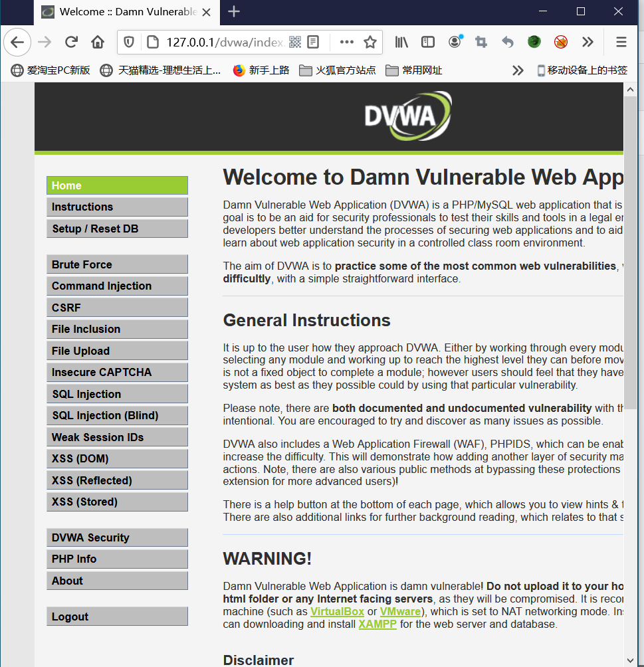Select Home in the DVWA menu
Viewport: 644px width, 667px height.
[x=117, y=185]
